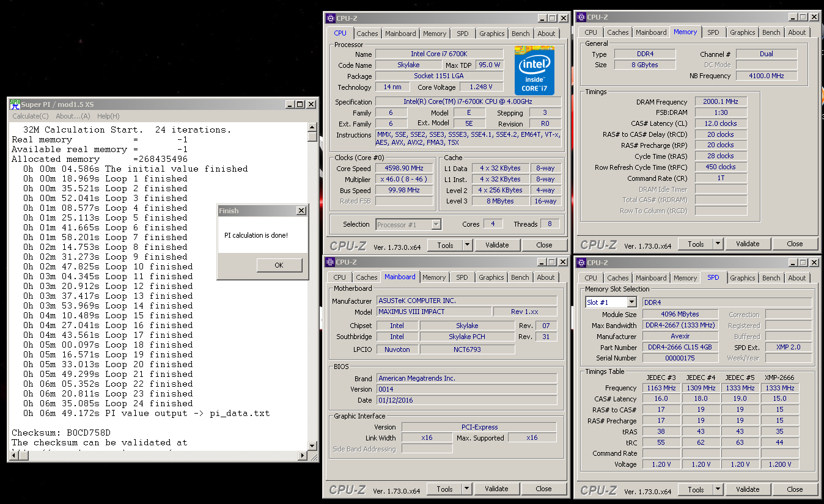
Task: Expand Tools dropdown arrow in CPU window
Action: (x=467, y=245)
